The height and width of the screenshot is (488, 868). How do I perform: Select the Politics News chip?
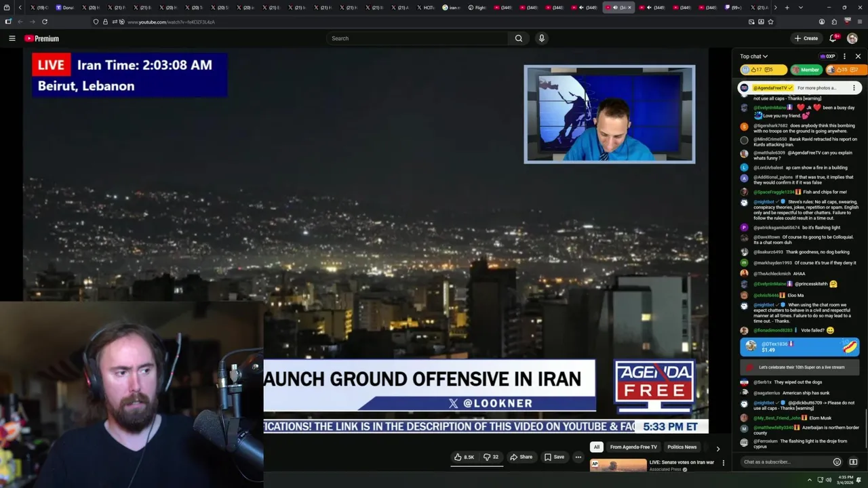point(682,447)
